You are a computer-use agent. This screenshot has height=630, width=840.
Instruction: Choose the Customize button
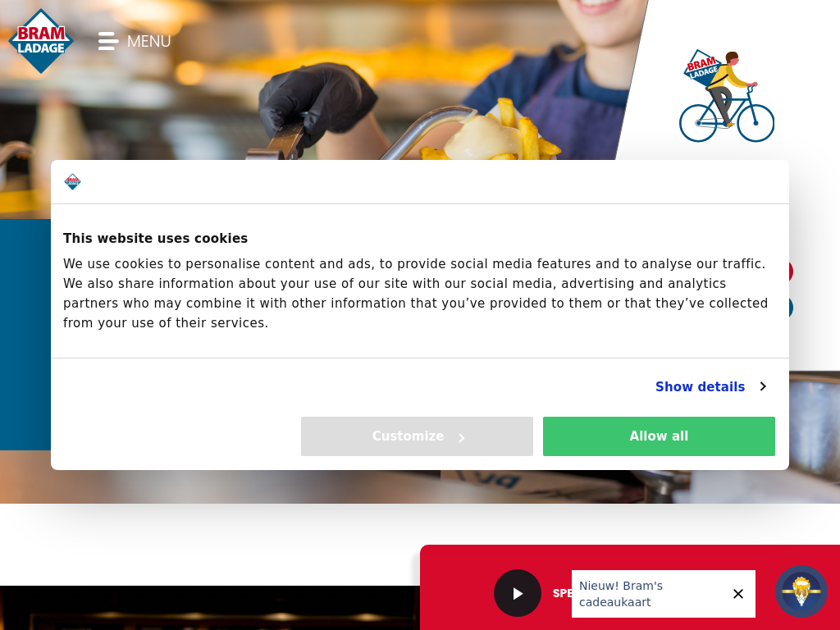[x=417, y=436]
